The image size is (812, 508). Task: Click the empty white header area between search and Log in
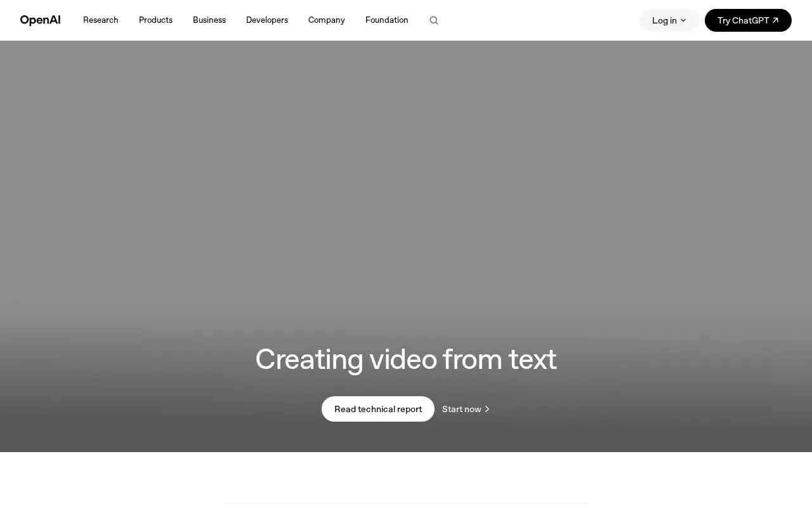(x=539, y=20)
